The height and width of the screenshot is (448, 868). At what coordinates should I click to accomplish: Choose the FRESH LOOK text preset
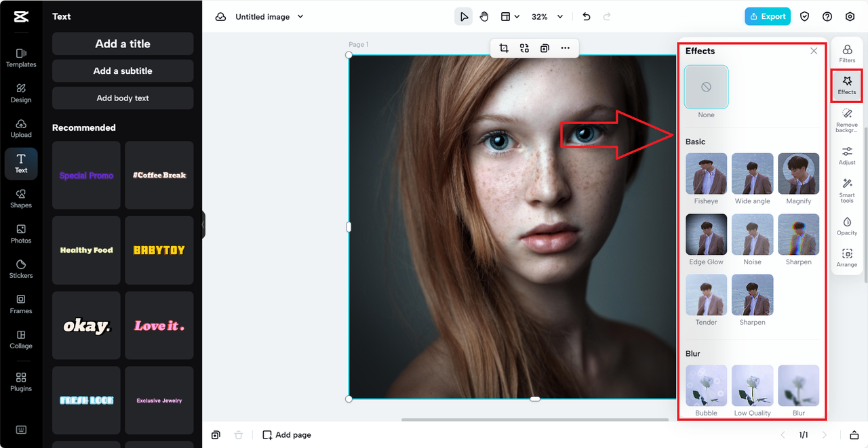(x=86, y=401)
